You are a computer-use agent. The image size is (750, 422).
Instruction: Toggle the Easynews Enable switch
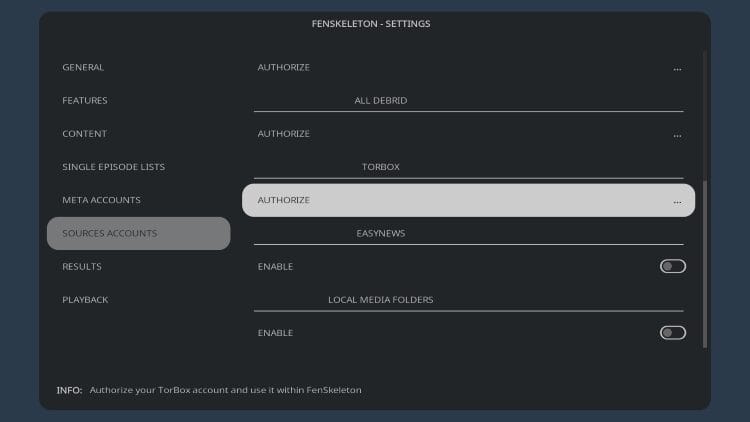point(673,267)
